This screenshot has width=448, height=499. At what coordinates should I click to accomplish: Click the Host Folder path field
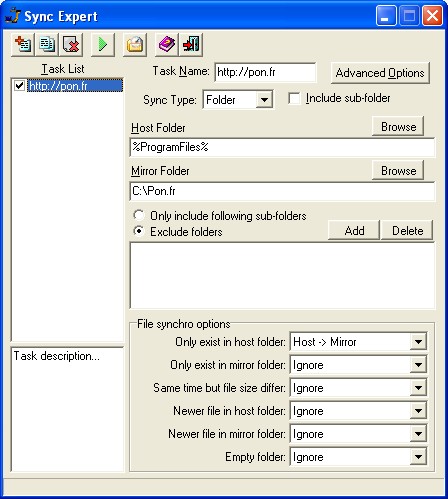click(282, 147)
